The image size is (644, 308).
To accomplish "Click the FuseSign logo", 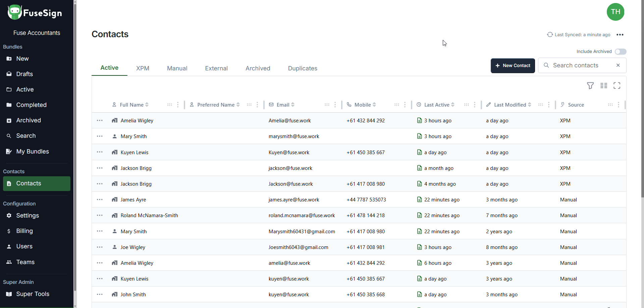I will (x=35, y=13).
